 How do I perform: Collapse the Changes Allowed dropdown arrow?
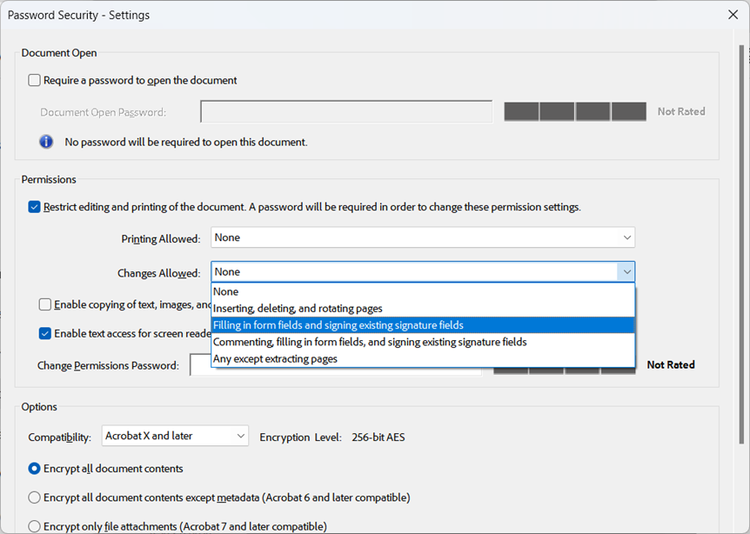[626, 272]
